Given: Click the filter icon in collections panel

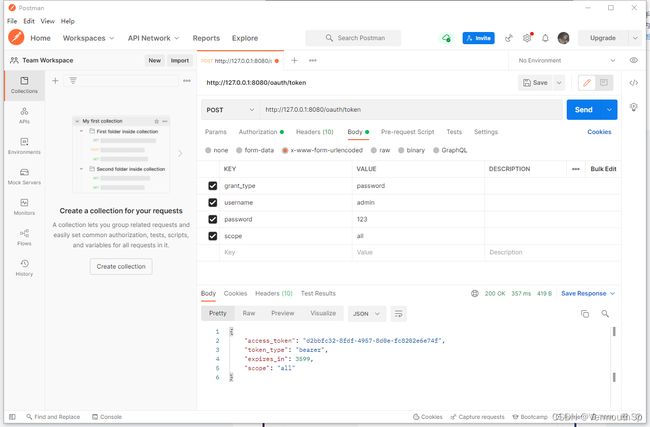Looking at the screenshot, I should click(73, 80).
